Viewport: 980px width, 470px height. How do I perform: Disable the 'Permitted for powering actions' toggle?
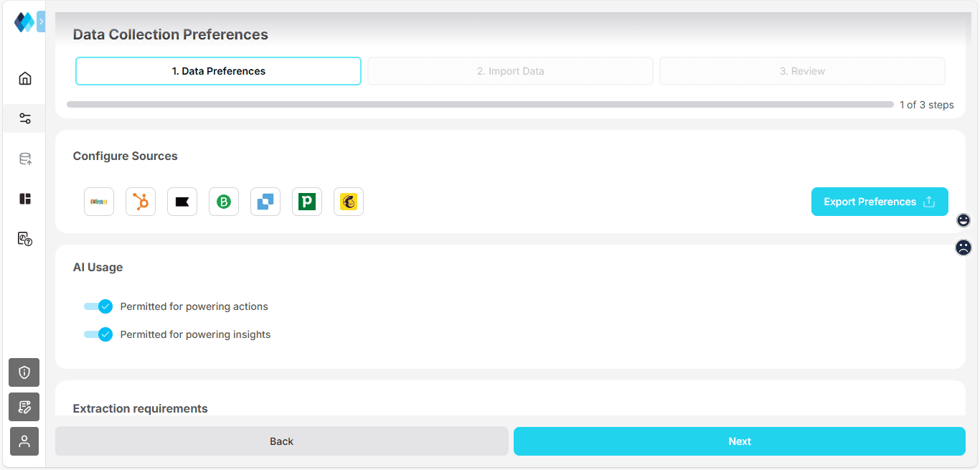(98, 306)
